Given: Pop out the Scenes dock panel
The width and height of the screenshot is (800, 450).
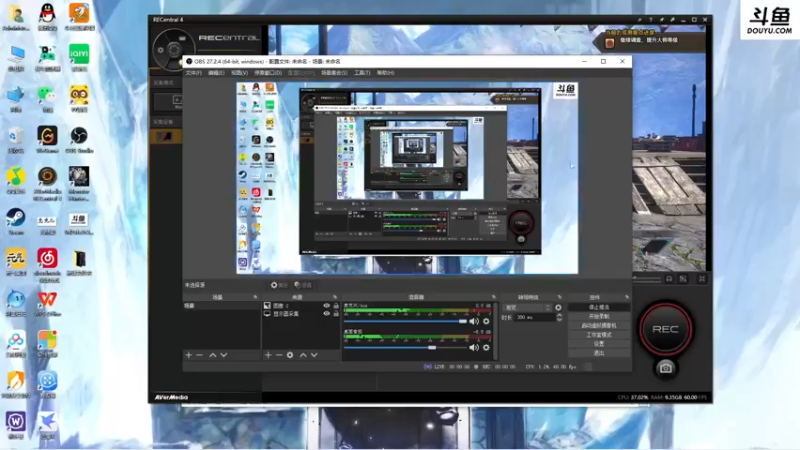Looking at the screenshot, I should tap(255, 297).
